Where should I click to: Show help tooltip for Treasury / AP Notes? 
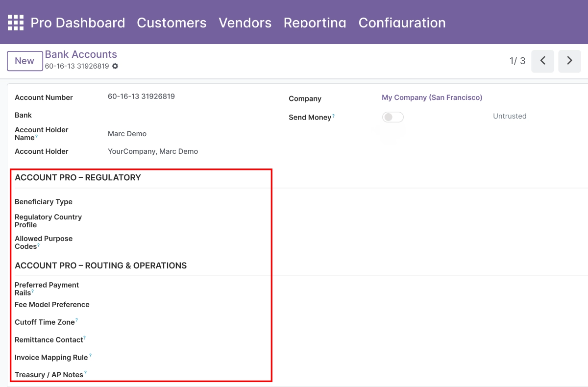point(85,373)
